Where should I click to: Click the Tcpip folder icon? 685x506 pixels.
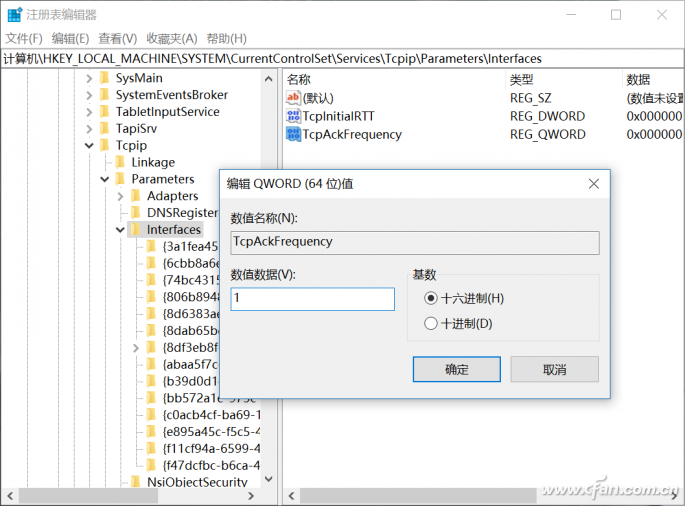[104, 146]
